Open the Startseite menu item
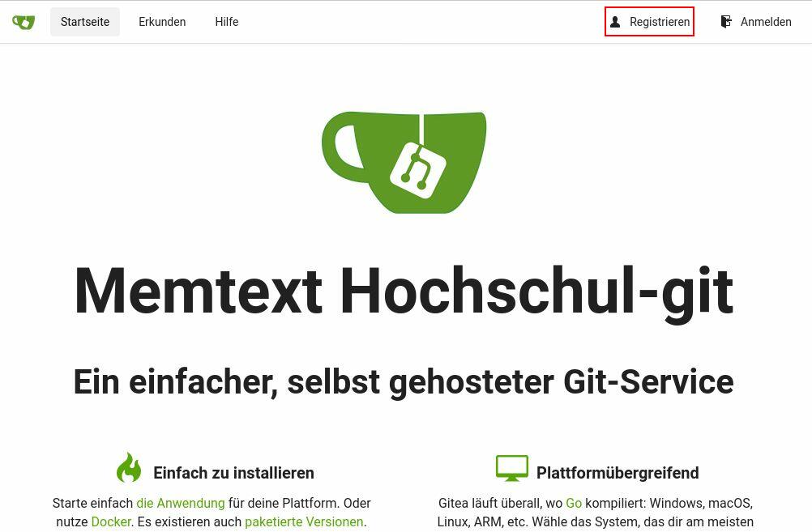The image size is (812, 532). [85, 22]
